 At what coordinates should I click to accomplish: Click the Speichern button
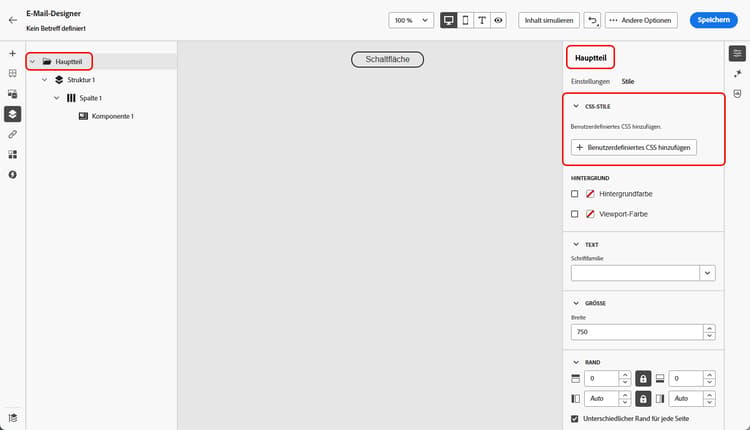click(713, 20)
